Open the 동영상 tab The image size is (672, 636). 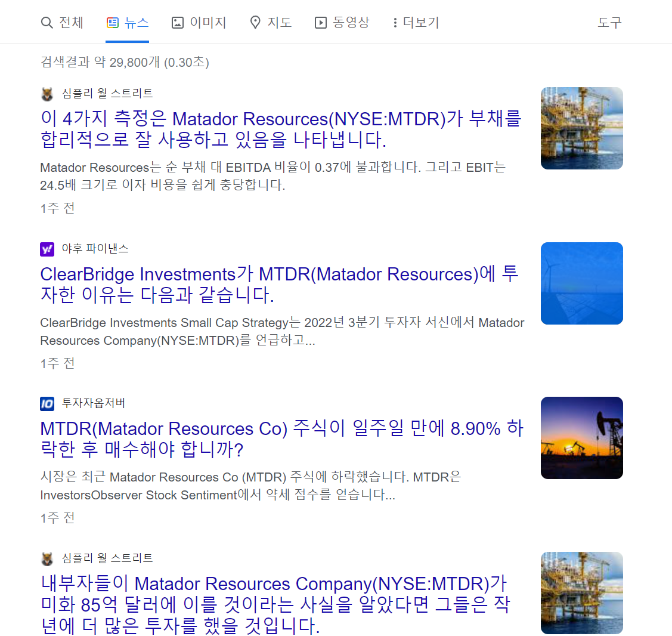click(342, 22)
